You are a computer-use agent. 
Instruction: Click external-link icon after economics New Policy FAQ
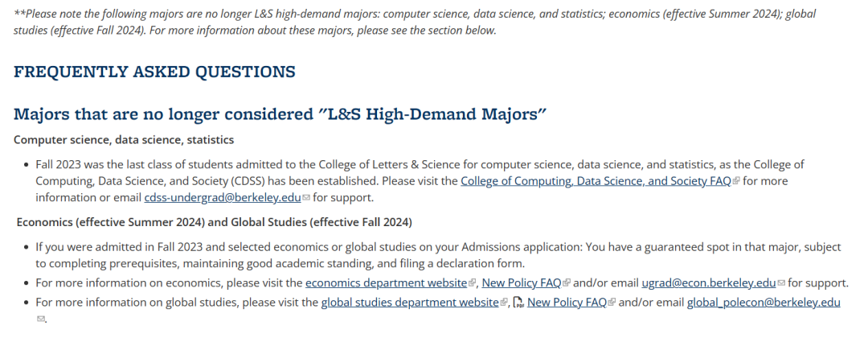567,283
